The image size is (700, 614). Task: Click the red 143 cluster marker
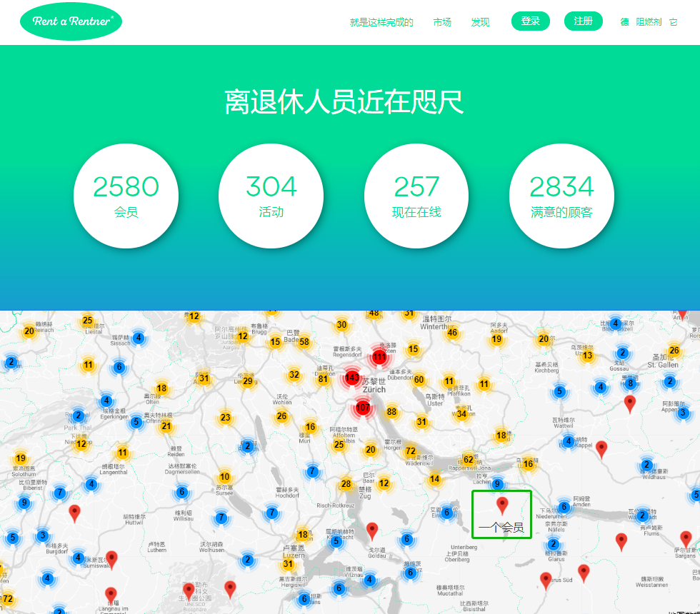pyautogui.click(x=351, y=377)
